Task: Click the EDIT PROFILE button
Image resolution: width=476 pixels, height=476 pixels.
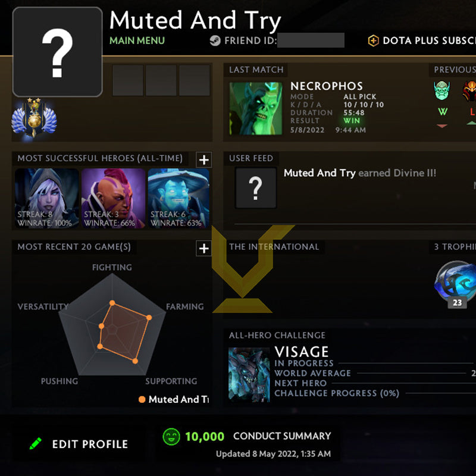Action: [90, 444]
